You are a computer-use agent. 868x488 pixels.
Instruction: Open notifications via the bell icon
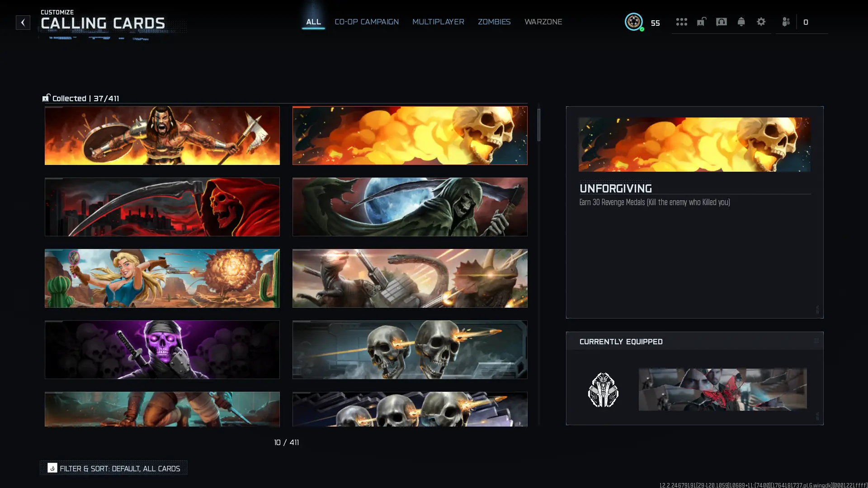click(741, 22)
